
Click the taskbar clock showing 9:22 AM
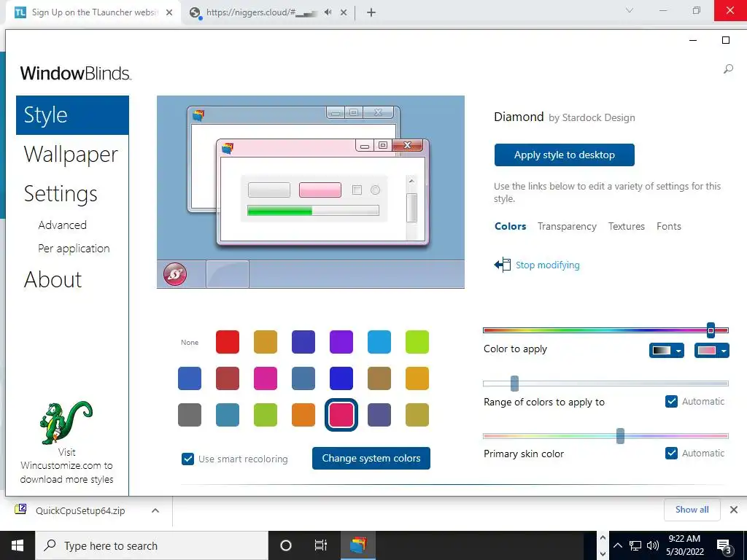(x=684, y=545)
